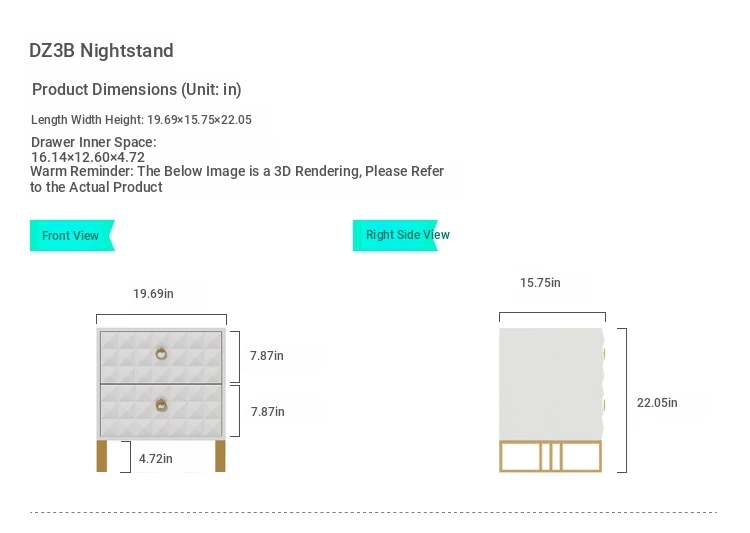Image resolution: width=750 pixels, height=533 pixels.
Task: Click the Front View label tag
Action: click(71, 236)
